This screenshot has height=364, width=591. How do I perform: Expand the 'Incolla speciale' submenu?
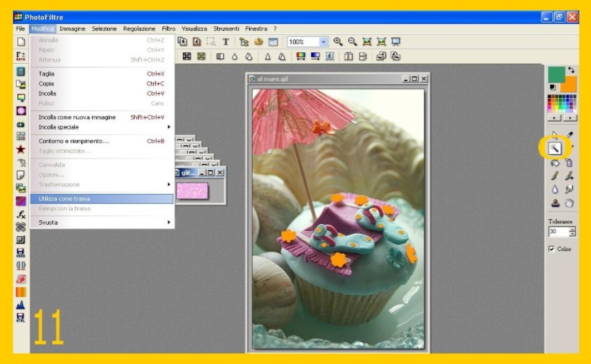(x=169, y=127)
